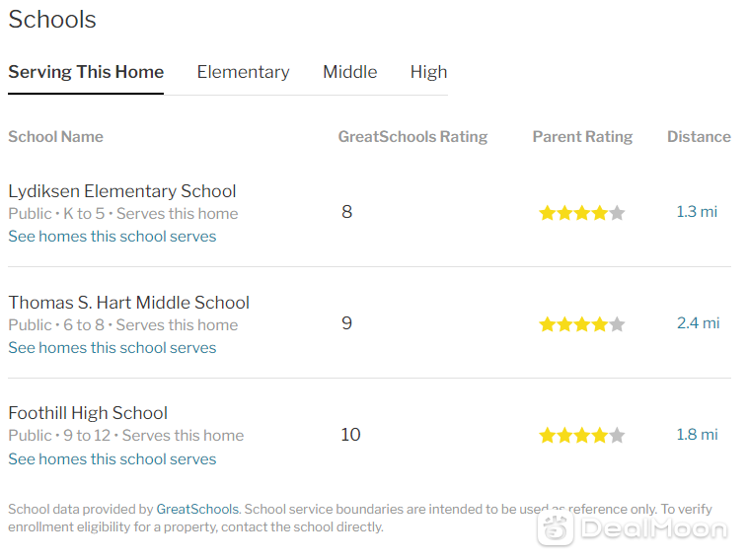Click Lydiksen Elementary parent rating stars
The width and height of the screenshot is (747, 560).
[x=581, y=213]
